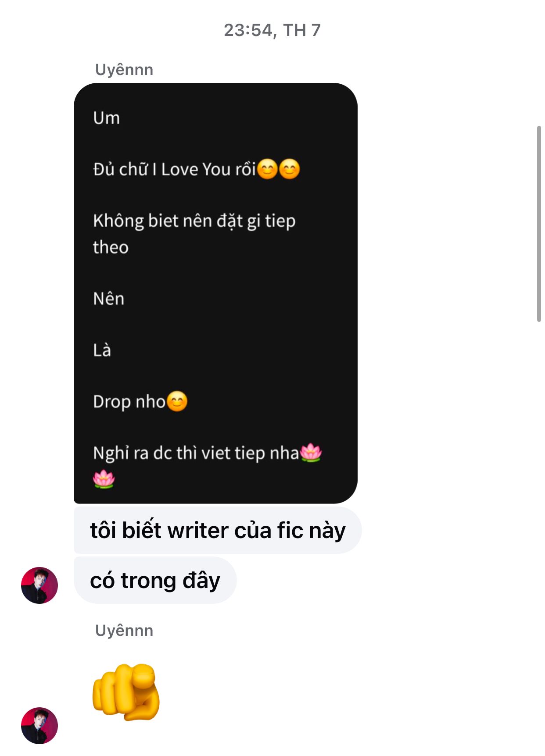Click the word "Là" in the image
This screenshot has height=756, width=545.
point(102,350)
